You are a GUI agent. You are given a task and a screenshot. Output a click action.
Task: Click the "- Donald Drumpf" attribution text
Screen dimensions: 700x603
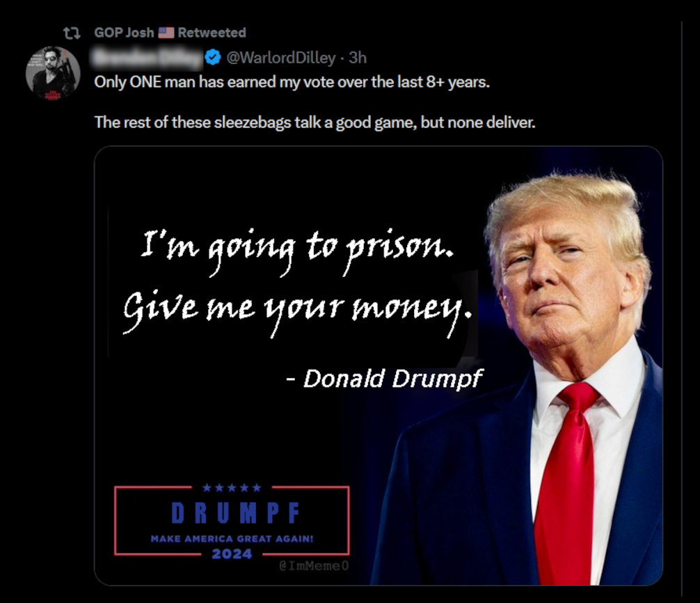click(384, 379)
